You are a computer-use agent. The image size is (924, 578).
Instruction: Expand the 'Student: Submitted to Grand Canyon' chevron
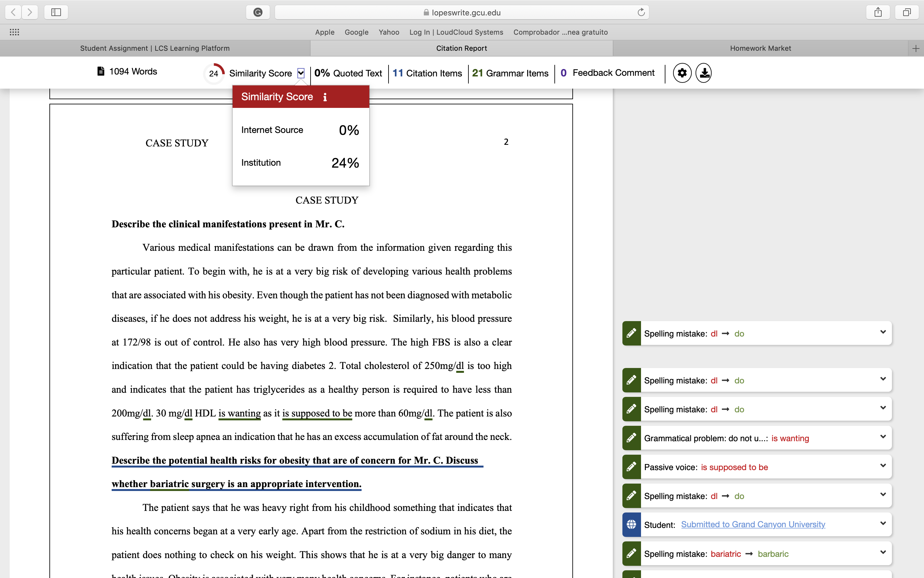click(883, 523)
